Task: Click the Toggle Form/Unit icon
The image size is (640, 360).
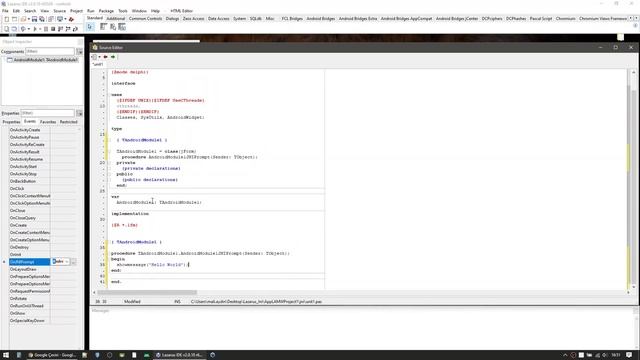Action: coord(50,19)
